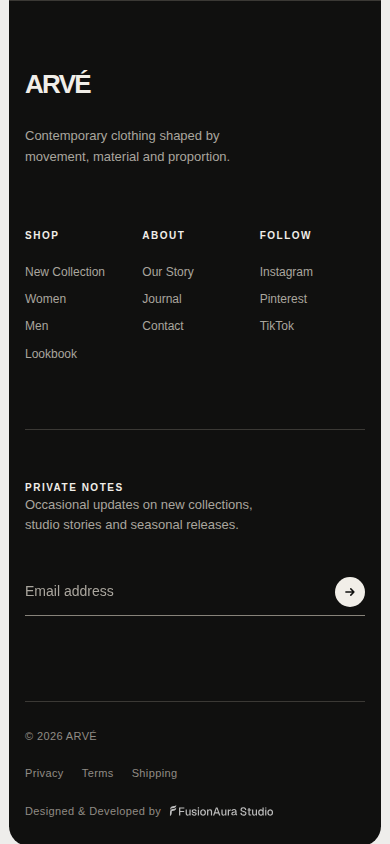Click the SHOP column heading

click(x=42, y=235)
